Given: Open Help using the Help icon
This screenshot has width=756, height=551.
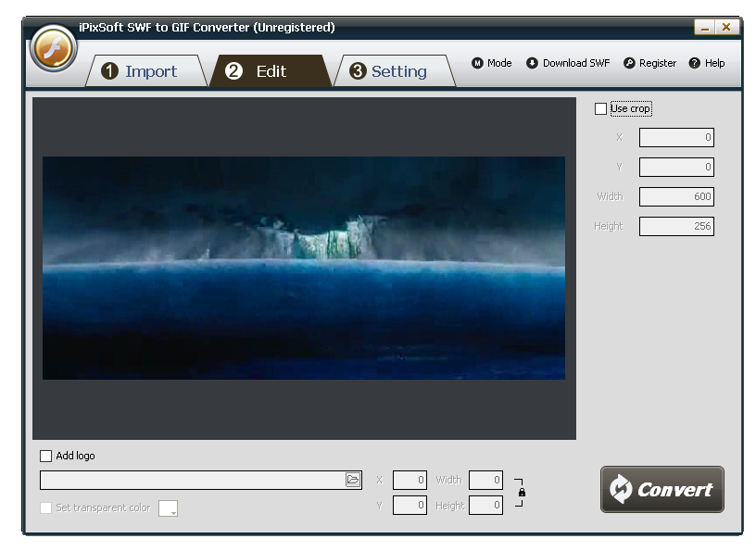Looking at the screenshot, I should click(x=693, y=63).
